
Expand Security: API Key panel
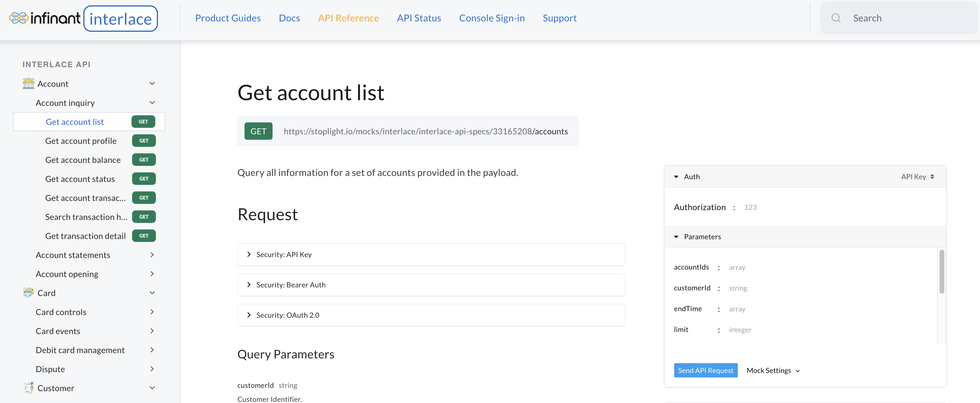(431, 254)
